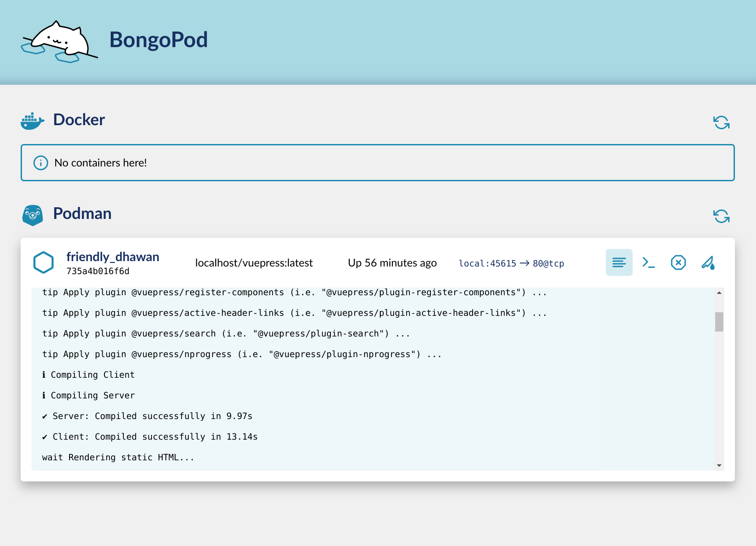Image resolution: width=756 pixels, height=546 pixels.
Task: Click the nprogress plugin log line
Action: (242, 354)
